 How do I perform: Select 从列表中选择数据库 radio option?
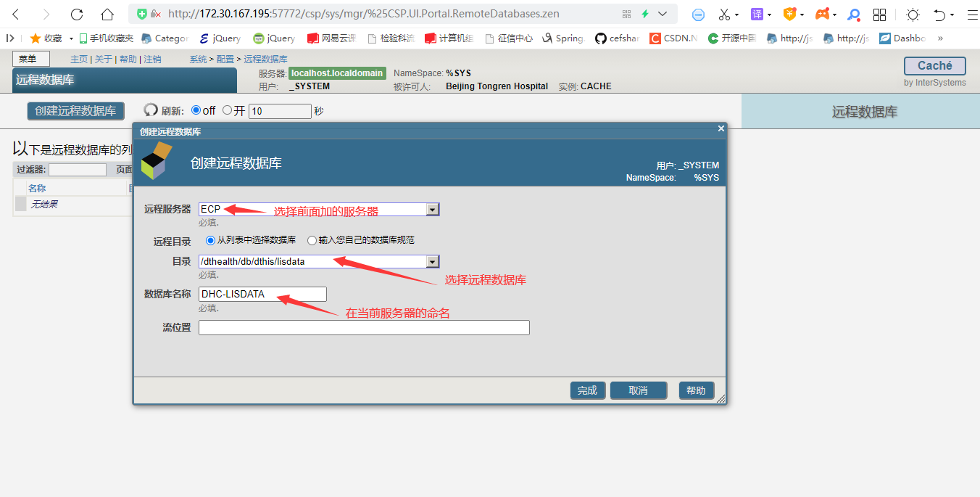point(211,240)
